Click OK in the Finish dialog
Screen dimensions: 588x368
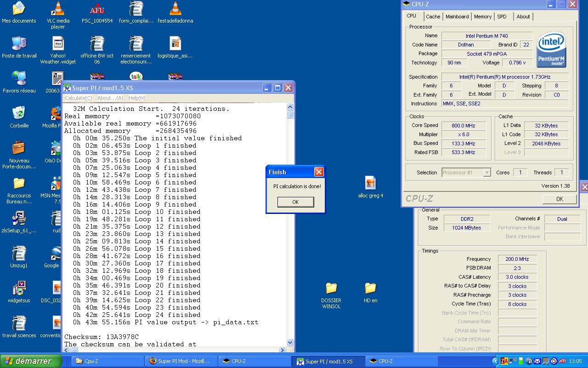295,202
